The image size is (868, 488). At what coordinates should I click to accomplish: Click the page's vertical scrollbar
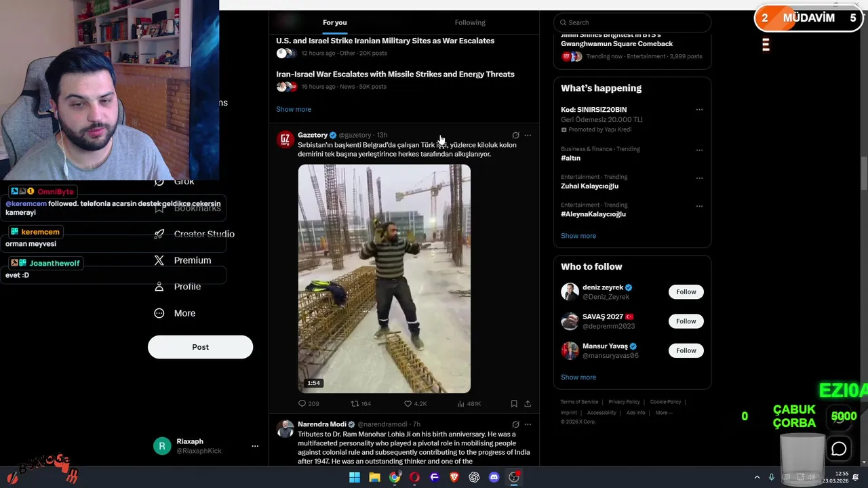863,174
